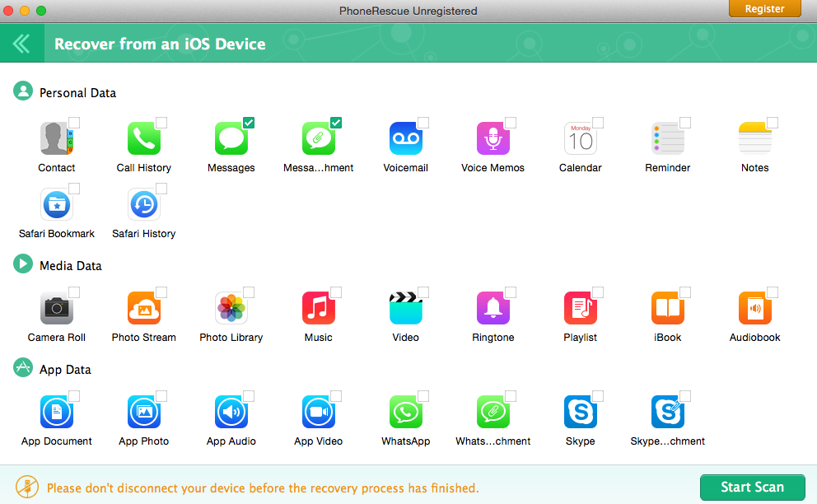817x504 pixels.
Task: Enable the Call History checkbox
Action: point(161,123)
